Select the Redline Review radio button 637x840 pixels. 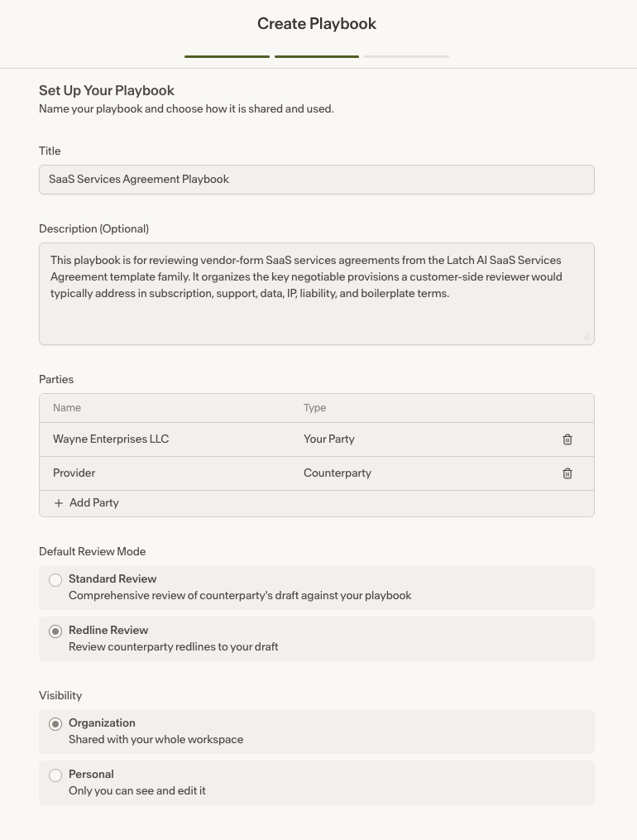point(55,631)
